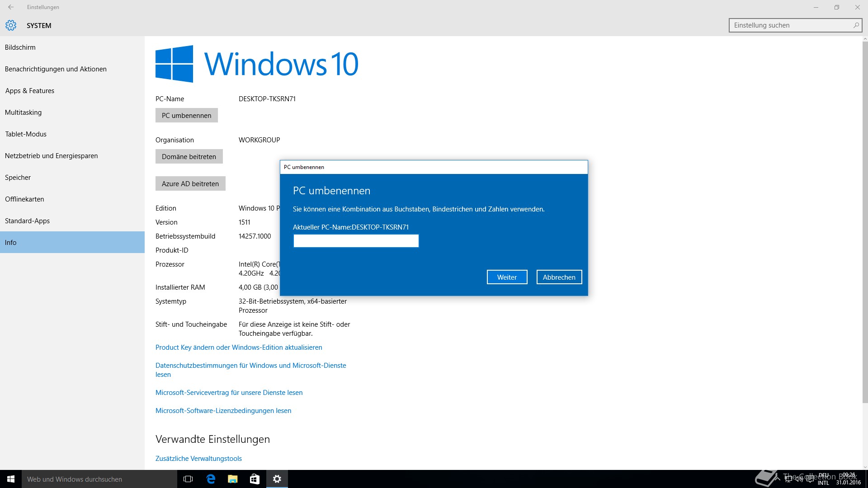The image size is (868, 488).
Task: Click the Windows 10 logo
Action: click(257, 64)
